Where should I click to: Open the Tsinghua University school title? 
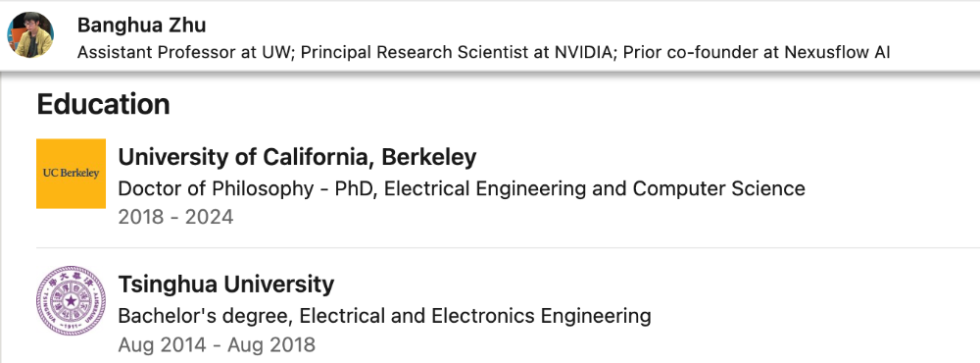[x=226, y=285]
